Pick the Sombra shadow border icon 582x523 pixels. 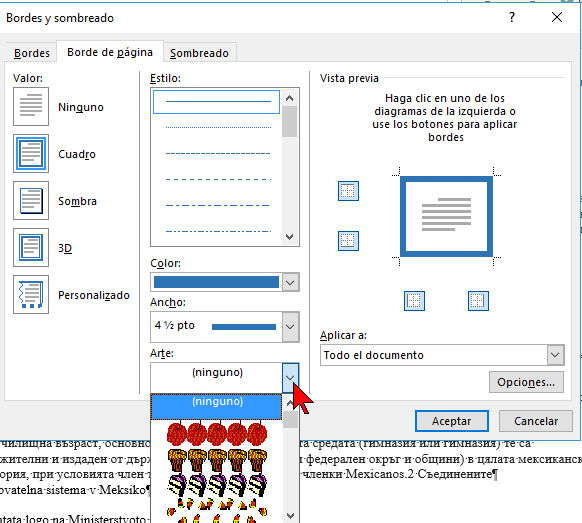[x=31, y=200]
